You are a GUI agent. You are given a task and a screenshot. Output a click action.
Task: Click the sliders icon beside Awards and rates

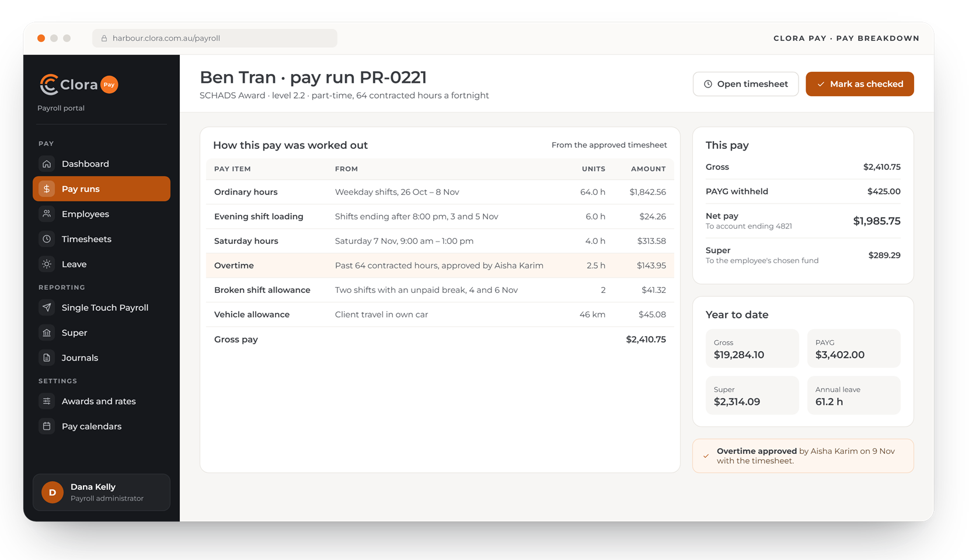pyautogui.click(x=47, y=401)
